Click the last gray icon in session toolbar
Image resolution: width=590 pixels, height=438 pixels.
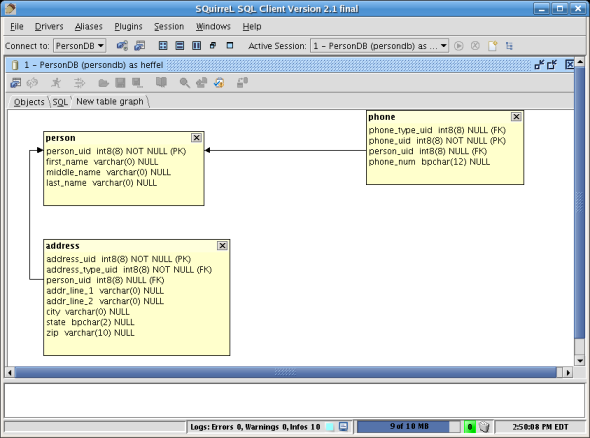[242, 83]
